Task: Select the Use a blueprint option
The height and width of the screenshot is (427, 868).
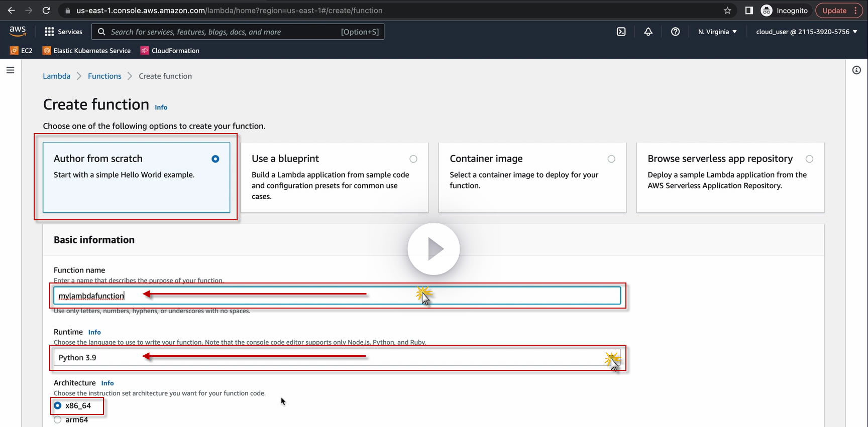Action: [x=335, y=178]
